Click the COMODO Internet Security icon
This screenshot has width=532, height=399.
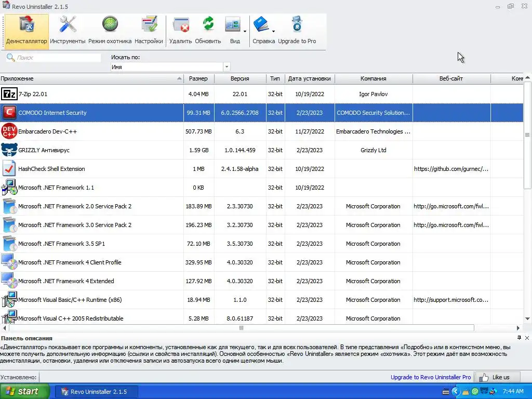point(9,113)
